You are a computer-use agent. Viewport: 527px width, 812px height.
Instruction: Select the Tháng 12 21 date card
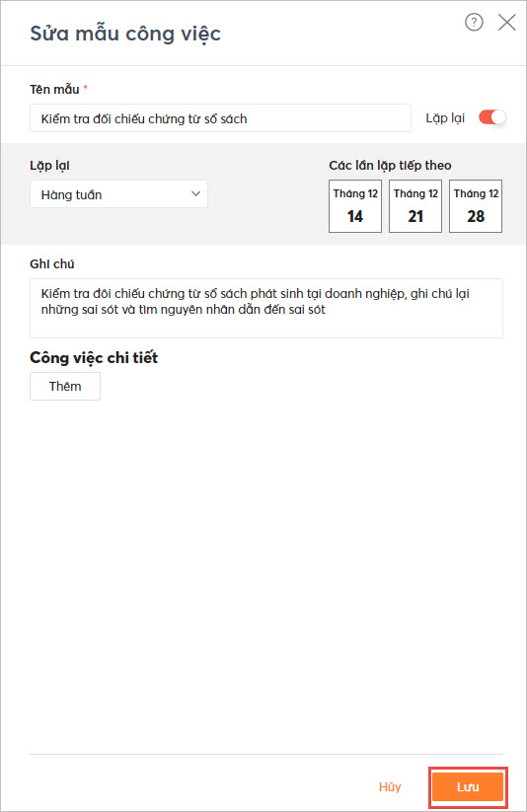tap(415, 206)
